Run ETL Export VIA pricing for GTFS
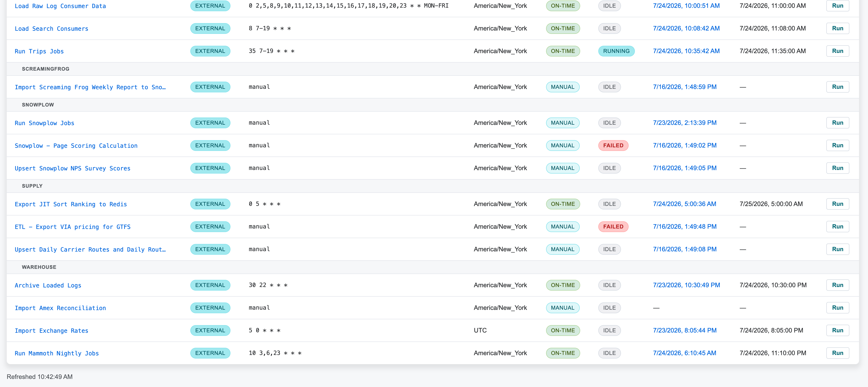The width and height of the screenshot is (868, 387). click(838, 226)
